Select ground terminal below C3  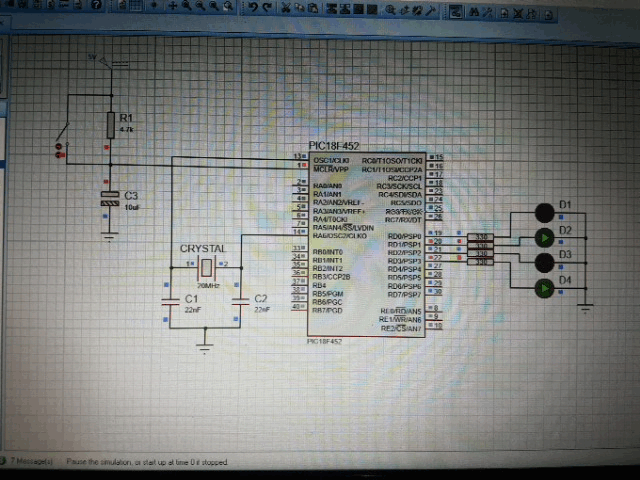[x=109, y=237]
